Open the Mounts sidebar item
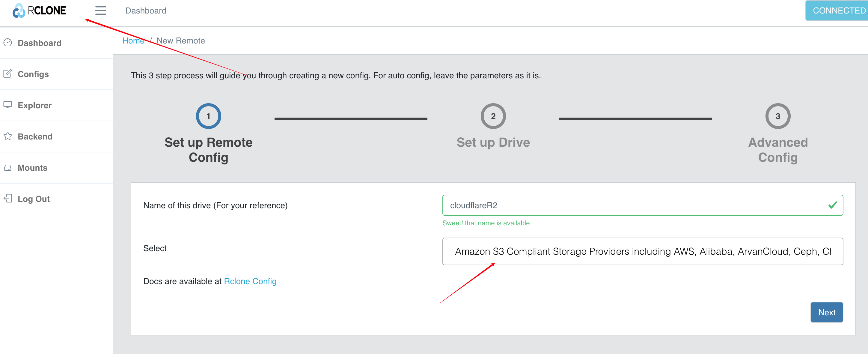The height and width of the screenshot is (354, 868). click(x=32, y=168)
